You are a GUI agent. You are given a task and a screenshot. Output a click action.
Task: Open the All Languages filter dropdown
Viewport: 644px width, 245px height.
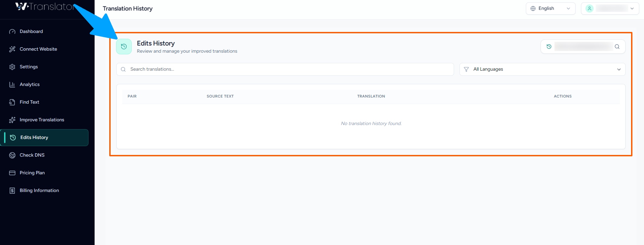coord(542,69)
